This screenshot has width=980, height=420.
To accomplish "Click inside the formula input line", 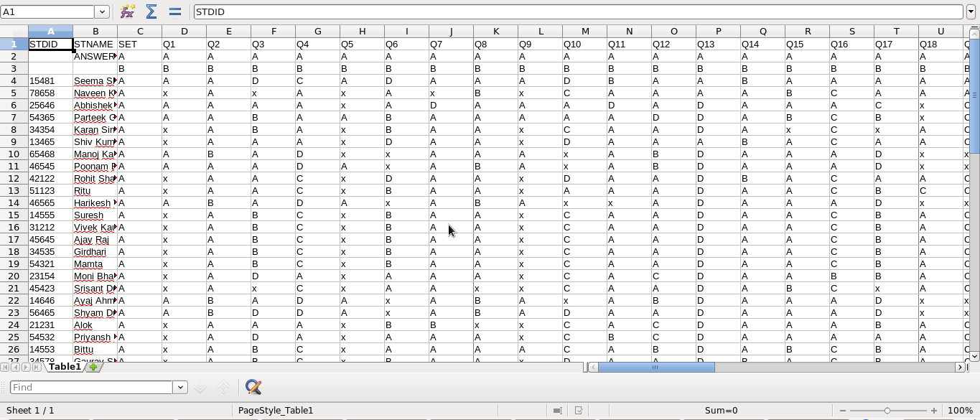I will pos(503,11).
